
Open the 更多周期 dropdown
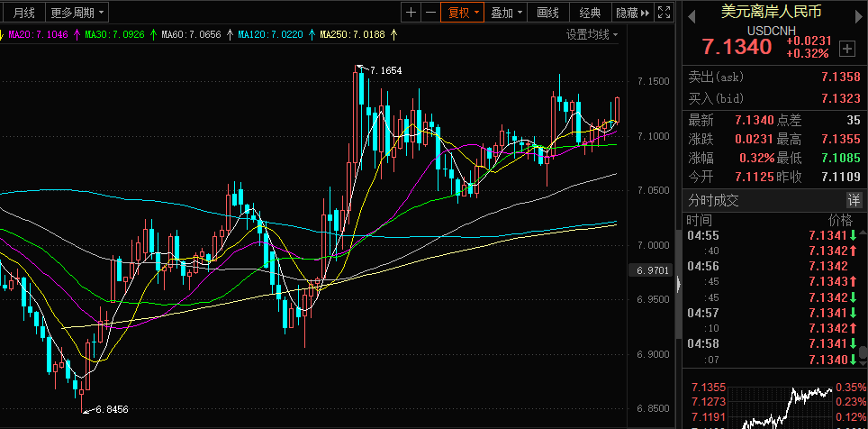[77, 13]
